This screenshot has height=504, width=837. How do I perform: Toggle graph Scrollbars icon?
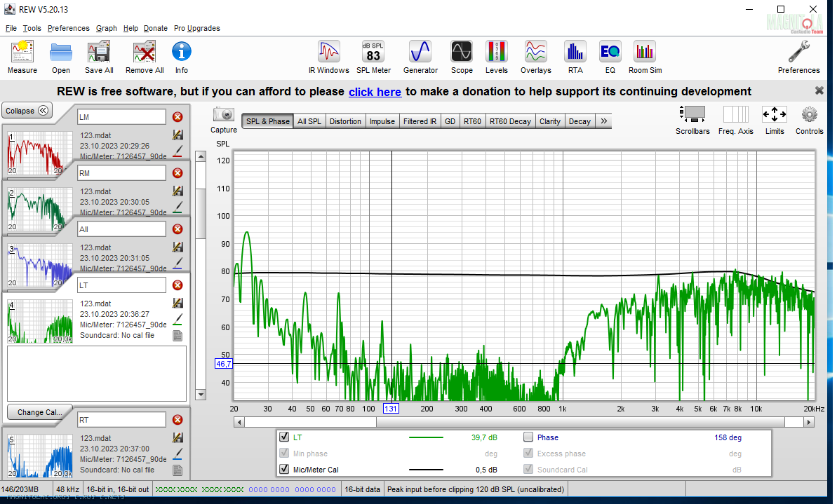pyautogui.click(x=692, y=114)
